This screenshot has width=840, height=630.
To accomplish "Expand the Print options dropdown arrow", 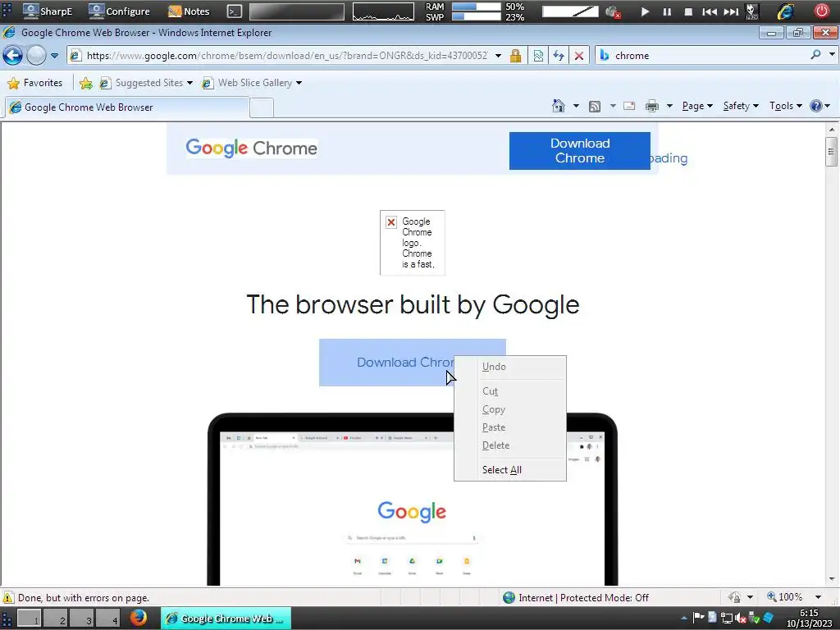I will 669,106.
